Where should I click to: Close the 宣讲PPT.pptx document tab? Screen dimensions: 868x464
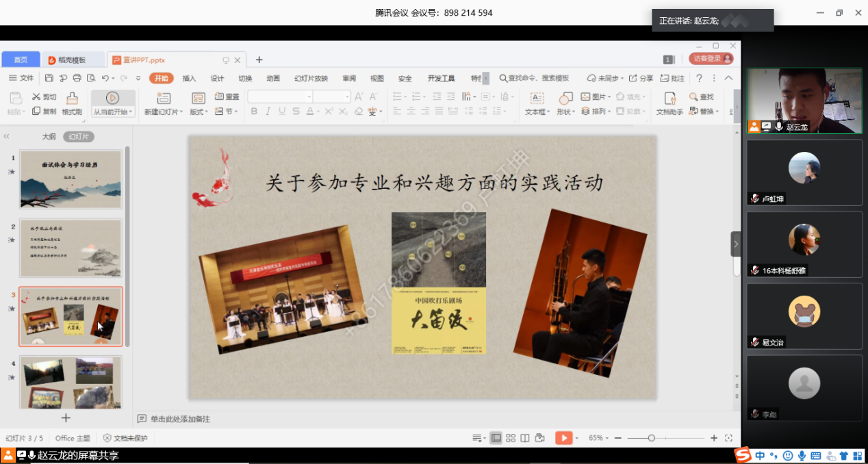click(x=238, y=60)
